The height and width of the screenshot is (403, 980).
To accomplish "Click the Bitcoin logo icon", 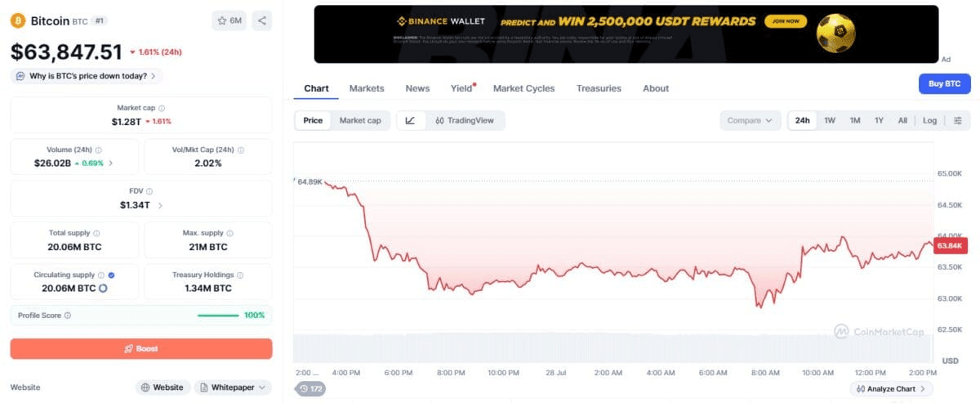I will pyautogui.click(x=18, y=20).
